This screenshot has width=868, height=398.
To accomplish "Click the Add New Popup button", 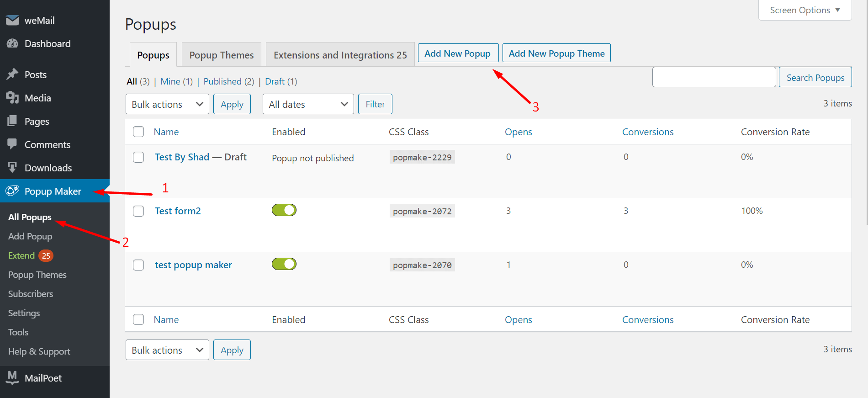I will 458,53.
